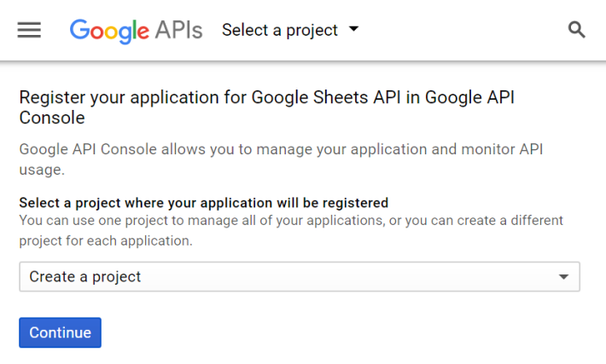Click the caret next to Select a project
This screenshot has width=606, height=364.
tap(353, 29)
